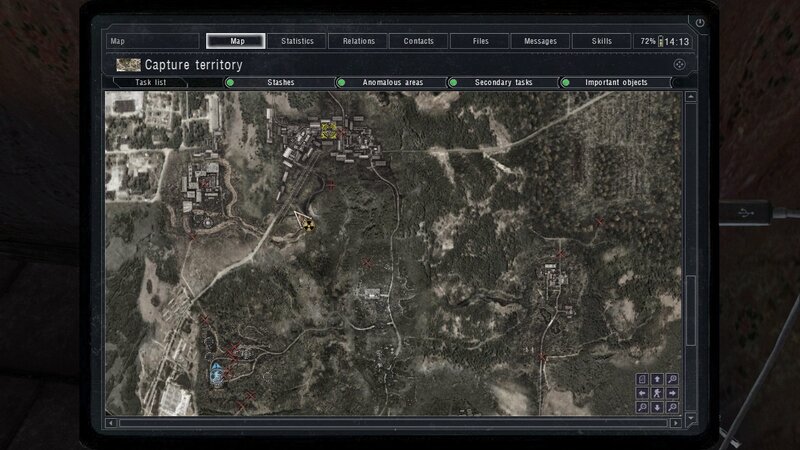Select the yellow target marker in the town
The width and height of the screenshot is (800, 450).
tap(329, 130)
